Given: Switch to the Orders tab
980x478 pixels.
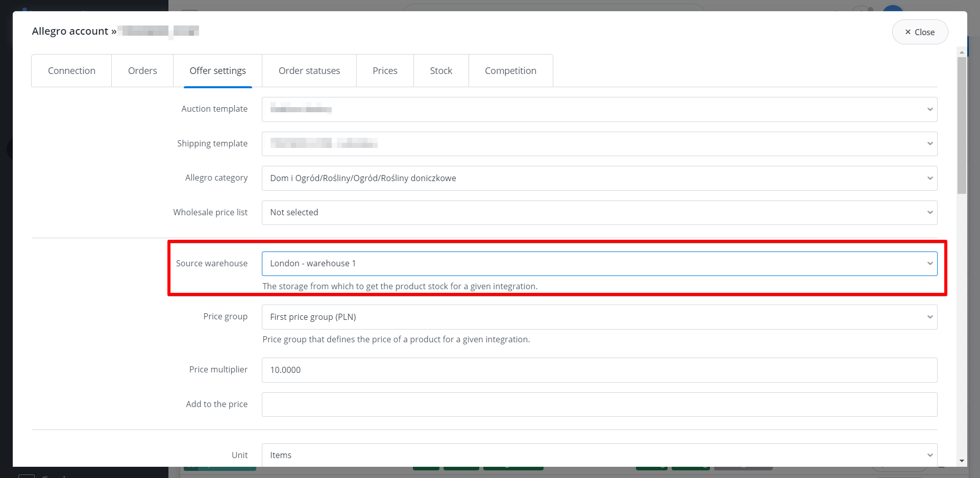Looking at the screenshot, I should (x=142, y=71).
